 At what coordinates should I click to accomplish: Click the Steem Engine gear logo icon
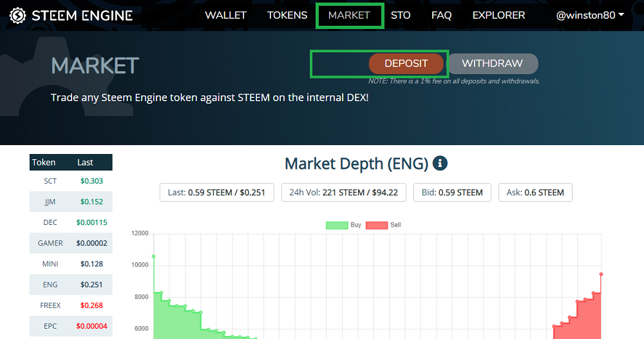(x=17, y=15)
